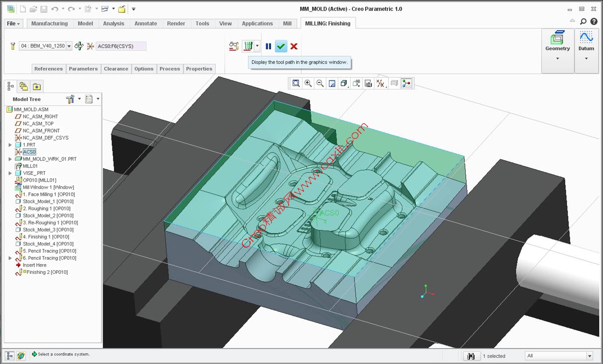Viewport: 603px width, 364px height.
Task: Expand the MM_MOLD_WRK_01.PRT tree node
Action: pyautogui.click(x=10, y=159)
